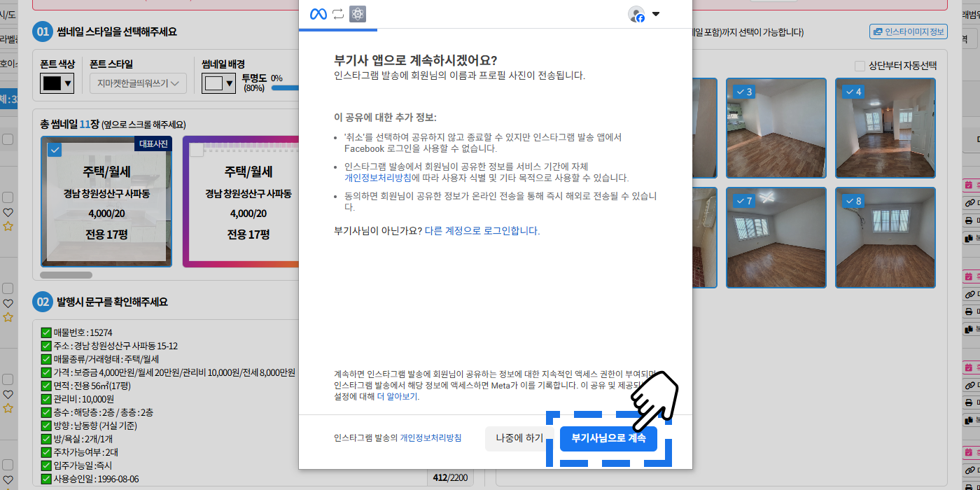The width and height of the screenshot is (980, 490).
Task: Select room photo number 8
Action: pyautogui.click(x=885, y=237)
